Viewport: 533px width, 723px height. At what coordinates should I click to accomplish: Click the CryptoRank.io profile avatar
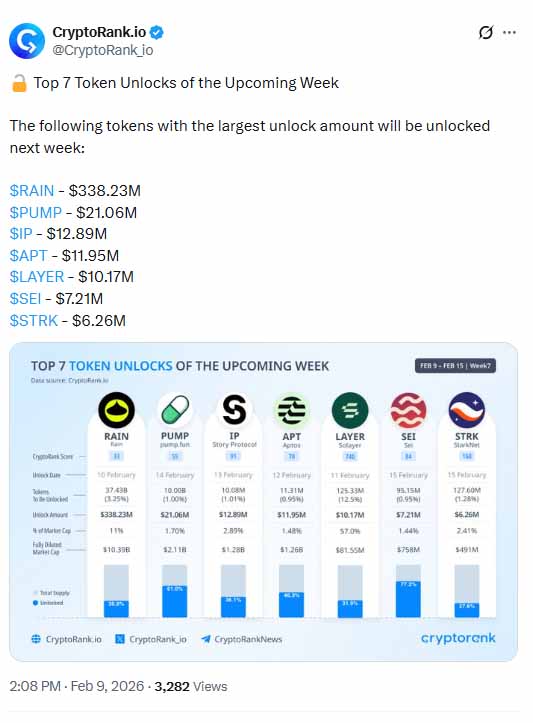pos(27,41)
